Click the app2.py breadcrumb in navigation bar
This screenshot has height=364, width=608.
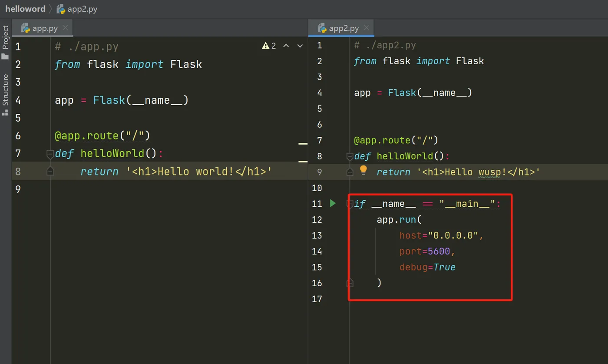(x=77, y=9)
